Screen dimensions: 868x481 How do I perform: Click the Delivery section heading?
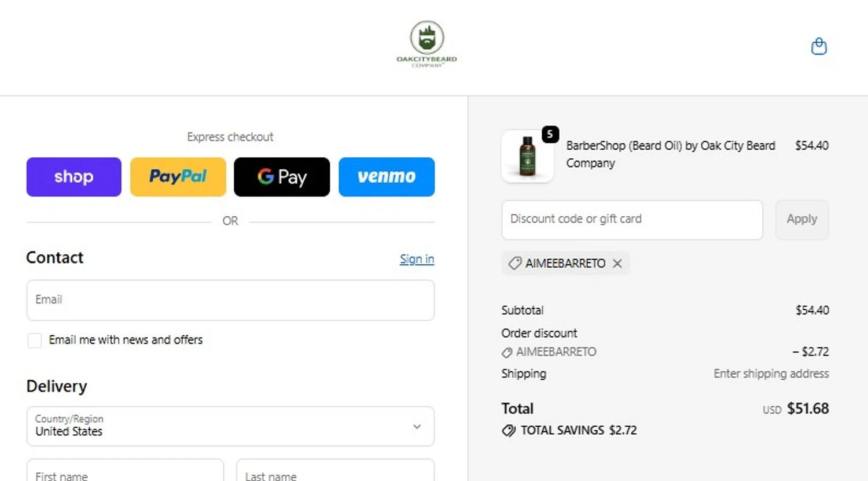[57, 386]
